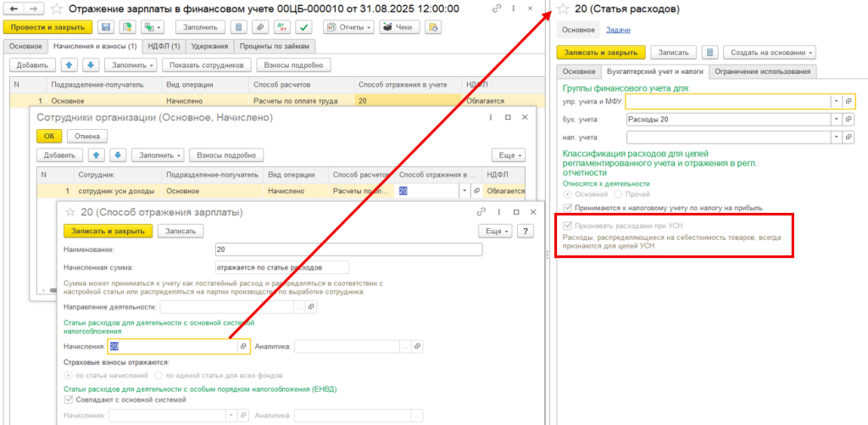868x425 pixels.
Task: Click the Показать сотрудников button
Action: click(x=206, y=64)
